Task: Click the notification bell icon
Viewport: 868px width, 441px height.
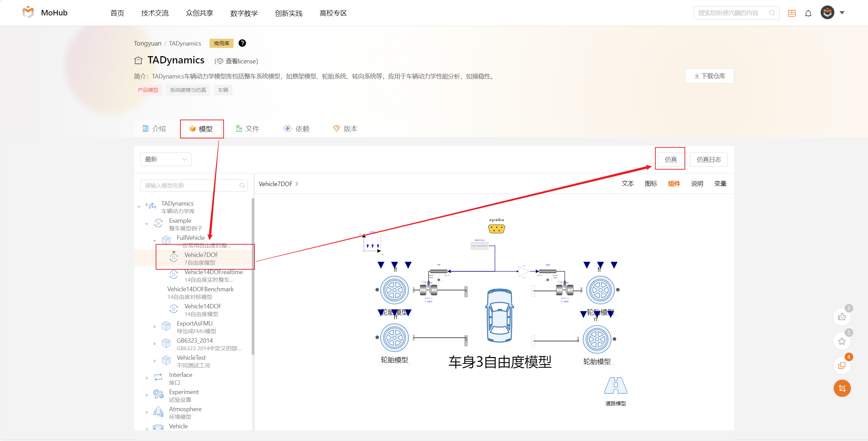Action: click(808, 13)
